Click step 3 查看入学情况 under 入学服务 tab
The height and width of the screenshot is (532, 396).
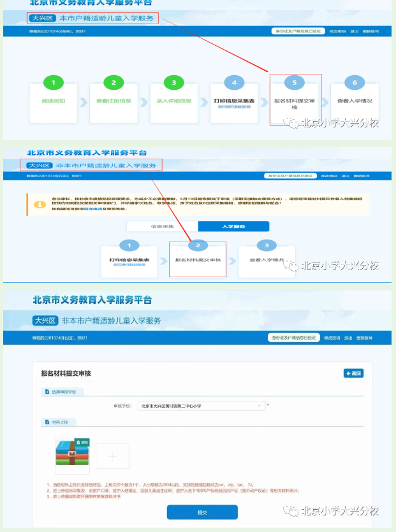[x=267, y=259]
